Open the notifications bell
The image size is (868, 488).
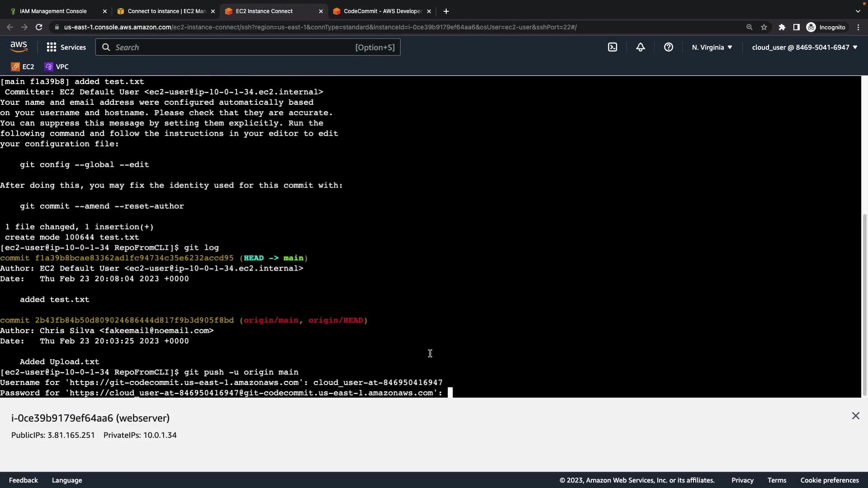click(x=641, y=47)
